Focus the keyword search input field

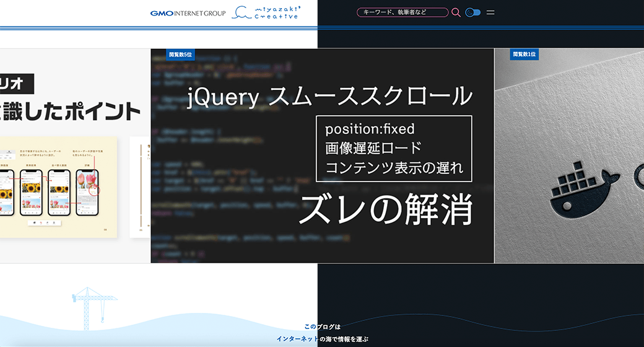coord(402,12)
